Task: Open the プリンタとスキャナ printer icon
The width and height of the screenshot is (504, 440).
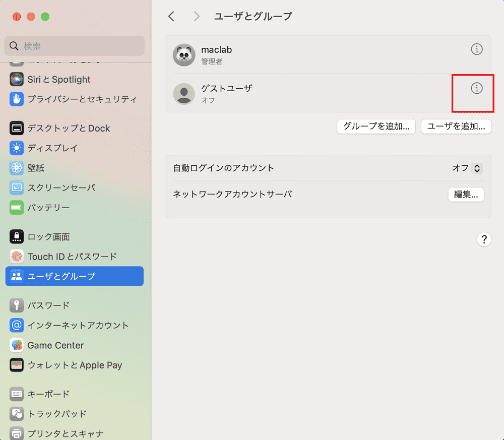Action: click(17, 433)
